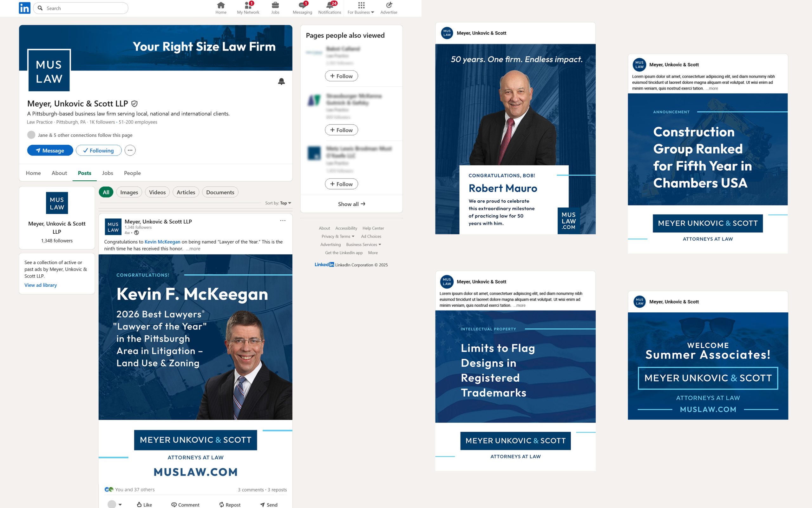Switch to the About tab
The width and height of the screenshot is (812, 508).
tap(59, 173)
